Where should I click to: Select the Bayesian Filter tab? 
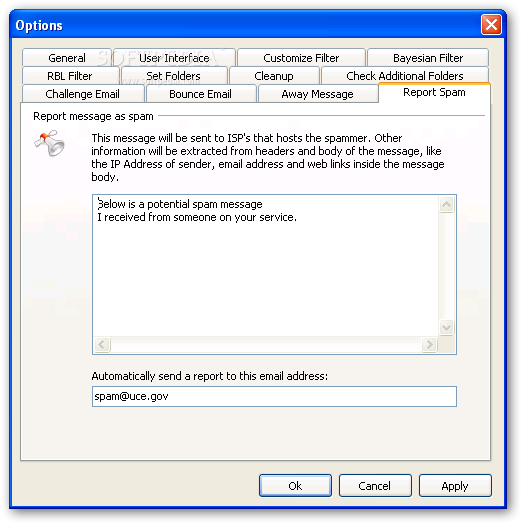(x=428, y=58)
